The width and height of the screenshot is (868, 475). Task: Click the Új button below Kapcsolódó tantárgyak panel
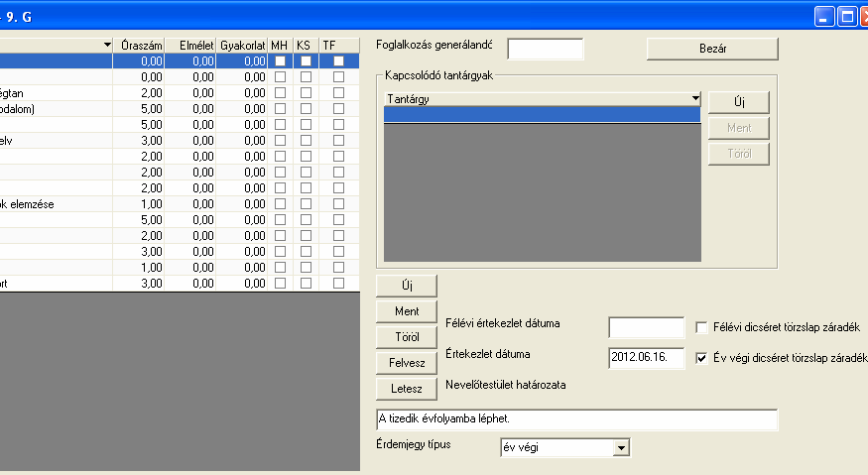coord(407,286)
